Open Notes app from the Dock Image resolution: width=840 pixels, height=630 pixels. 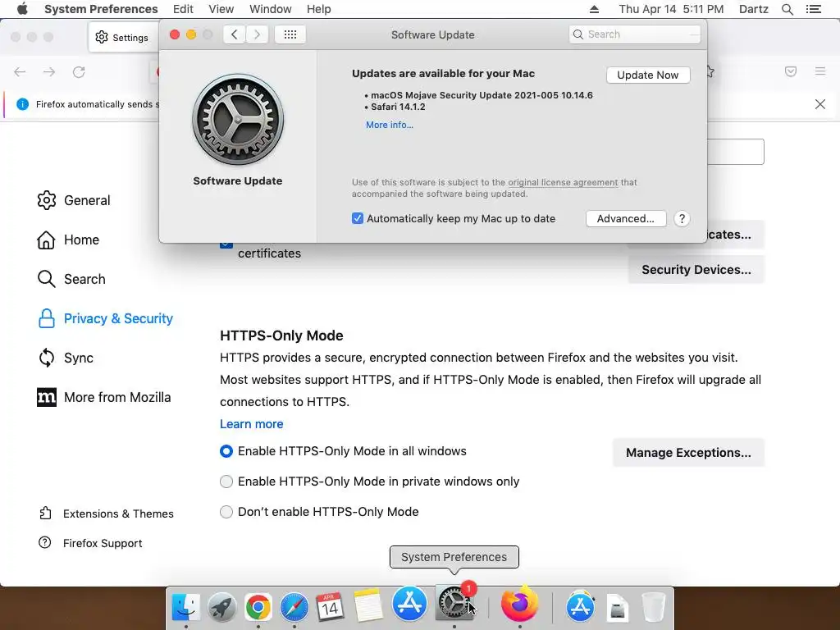click(368, 605)
